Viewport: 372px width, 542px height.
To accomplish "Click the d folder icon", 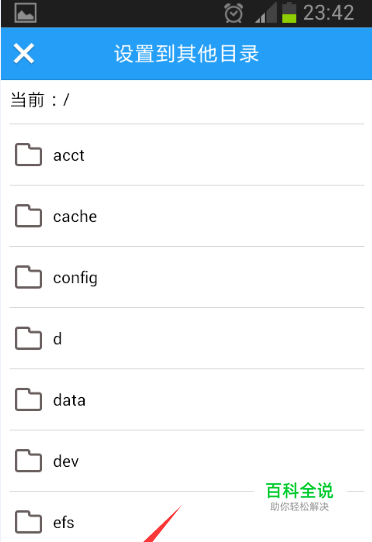I will click(28, 338).
